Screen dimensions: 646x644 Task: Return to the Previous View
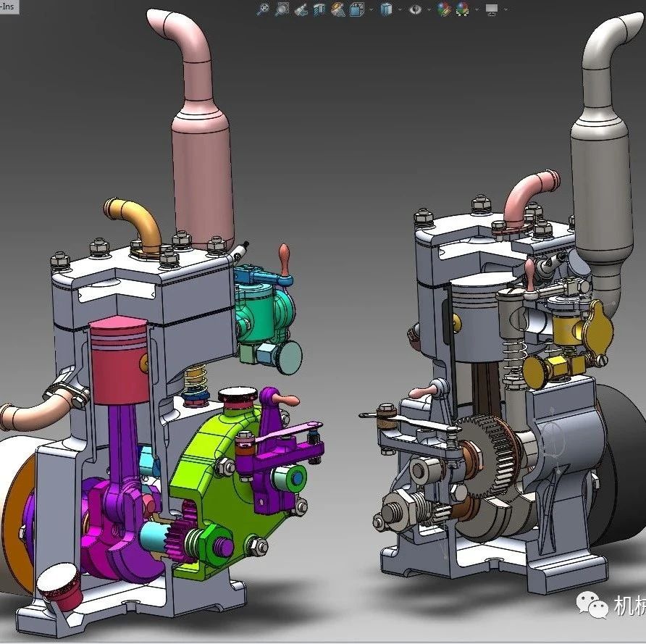301,9
